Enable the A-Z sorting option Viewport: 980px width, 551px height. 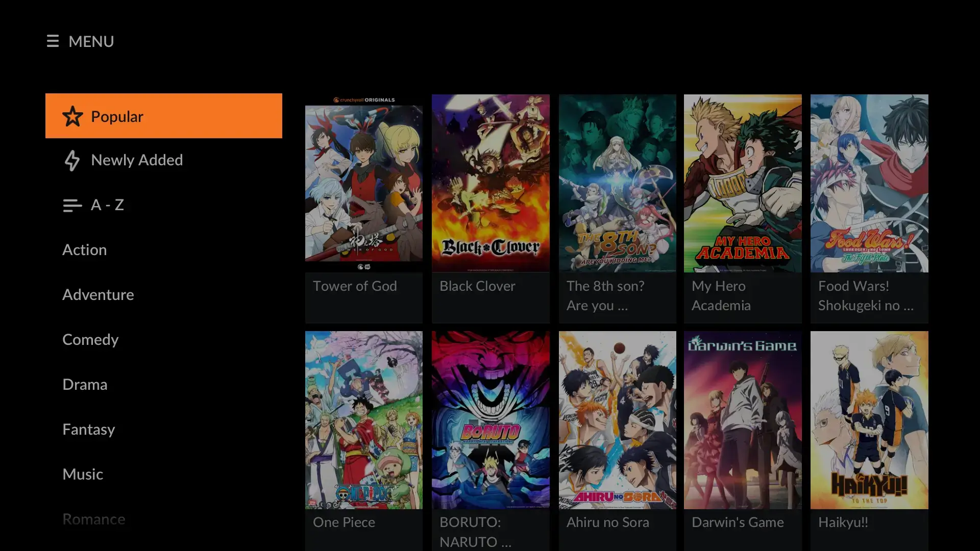pos(163,205)
